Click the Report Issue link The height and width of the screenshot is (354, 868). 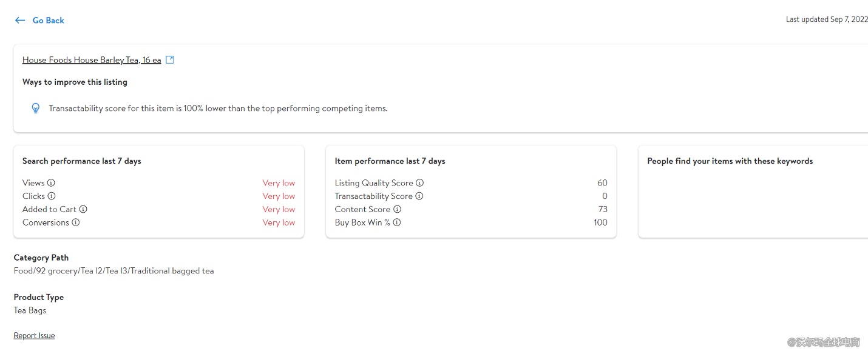(34, 336)
